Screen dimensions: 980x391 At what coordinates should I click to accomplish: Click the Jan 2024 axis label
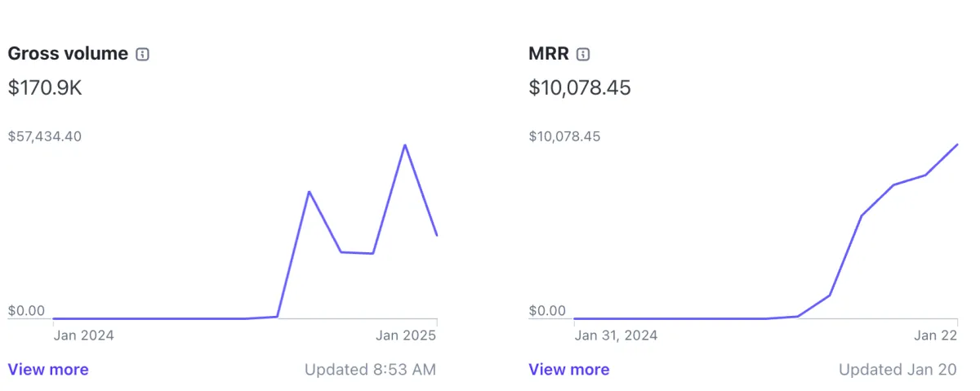[83, 335]
